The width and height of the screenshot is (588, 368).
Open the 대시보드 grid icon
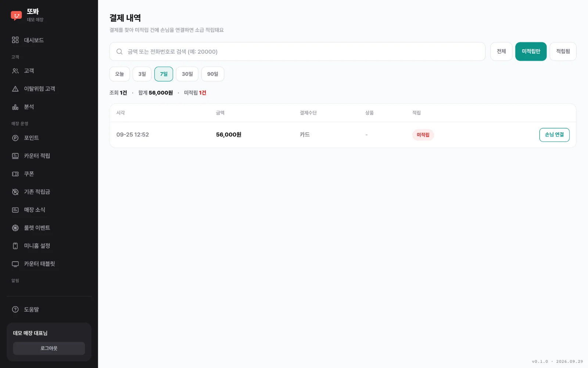[x=15, y=40]
